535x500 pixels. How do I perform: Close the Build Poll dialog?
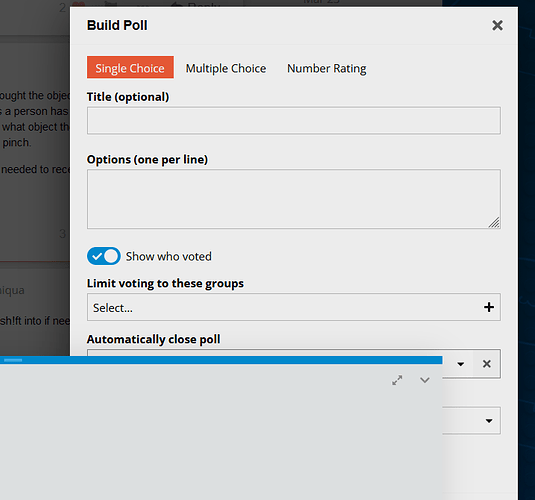pos(497,25)
